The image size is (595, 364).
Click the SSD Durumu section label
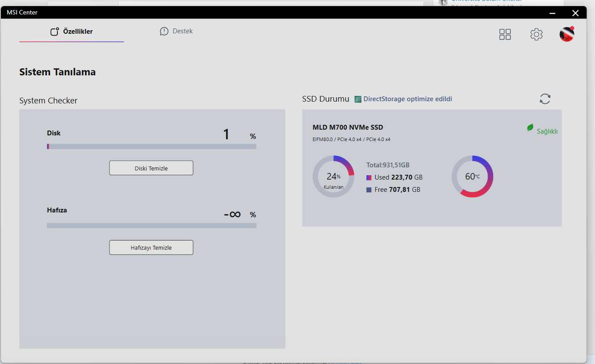coord(326,99)
